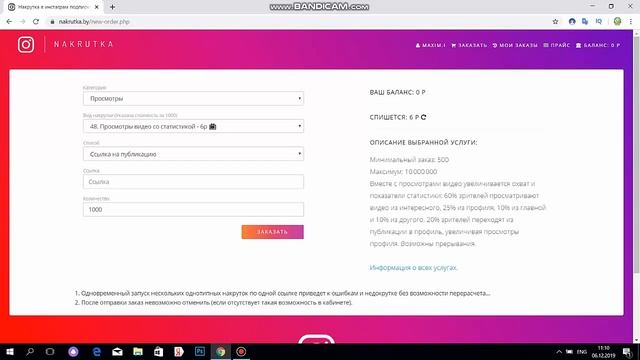Open Task View in the taskbar
The width and height of the screenshot is (640, 360).
pos(50,351)
